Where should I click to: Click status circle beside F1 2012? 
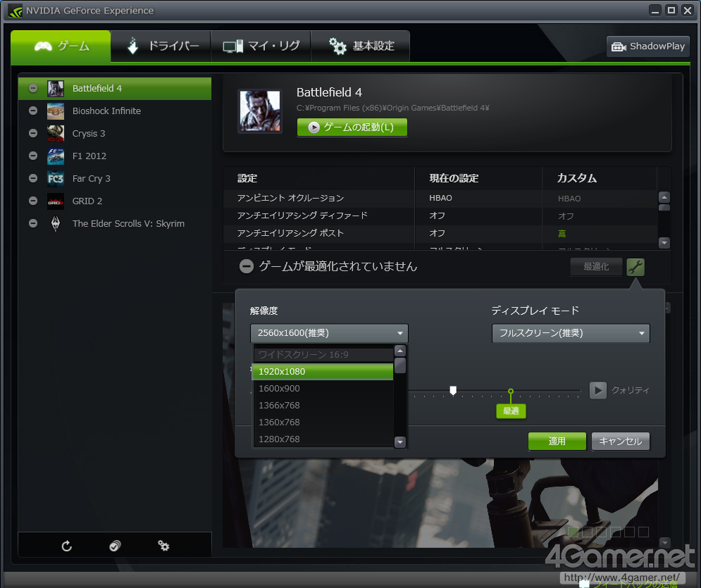coord(33,156)
